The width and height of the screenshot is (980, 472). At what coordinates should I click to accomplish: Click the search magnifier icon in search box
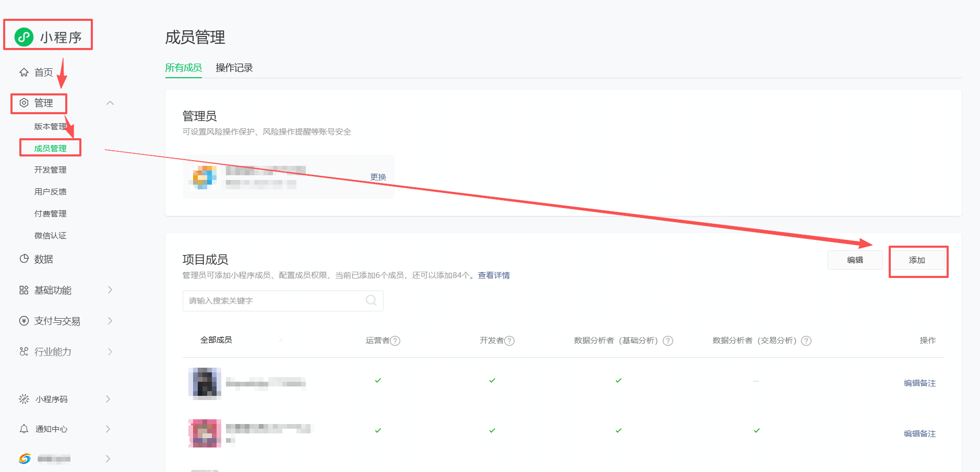[371, 300]
